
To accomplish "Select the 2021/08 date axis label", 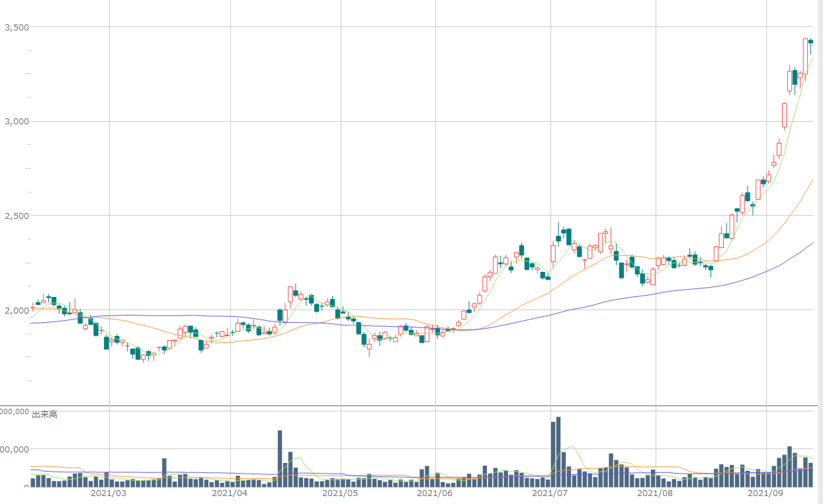I will tap(655, 493).
